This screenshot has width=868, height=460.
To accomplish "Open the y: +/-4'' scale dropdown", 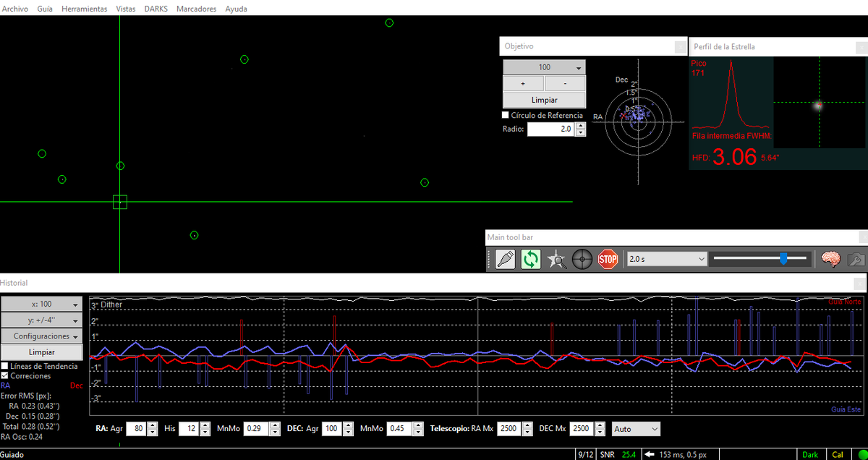I will (x=41, y=320).
